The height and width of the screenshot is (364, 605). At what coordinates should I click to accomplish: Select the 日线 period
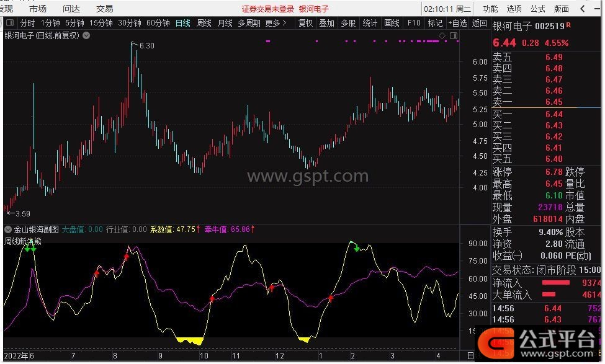pos(183,23)
